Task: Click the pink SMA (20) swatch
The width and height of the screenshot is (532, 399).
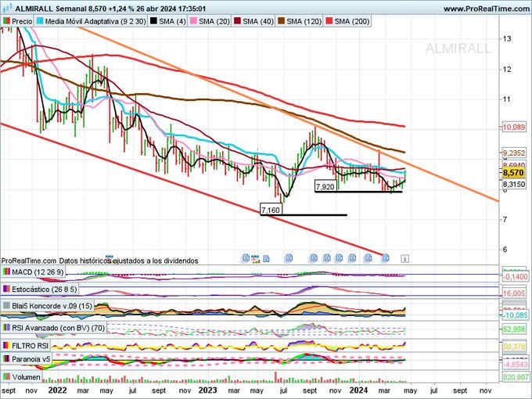Action: pyautogui.click(x=193, y=21)
